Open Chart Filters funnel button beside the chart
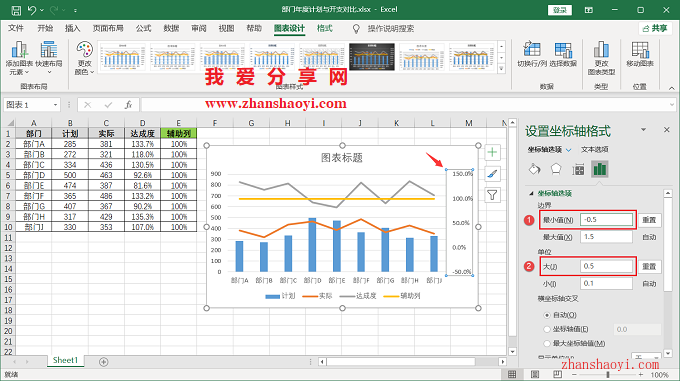The height and width of the screenshot is (381, 680). click(492, 195)
